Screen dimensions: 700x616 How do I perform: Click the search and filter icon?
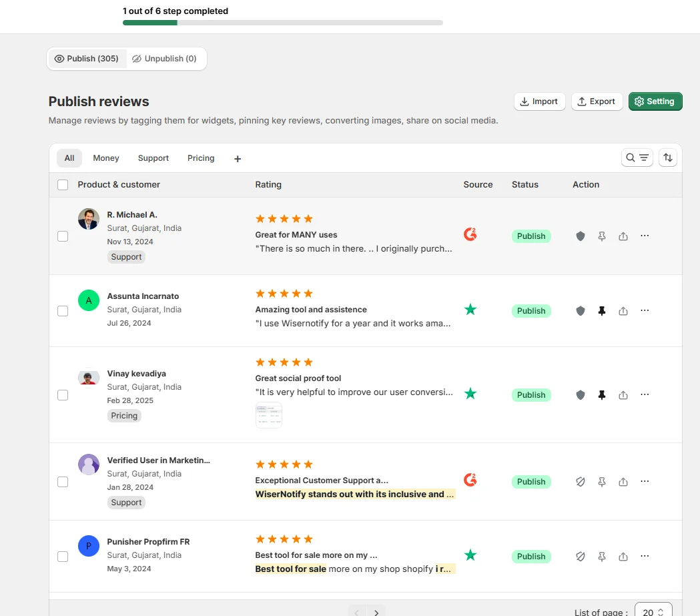click(637, 158)
